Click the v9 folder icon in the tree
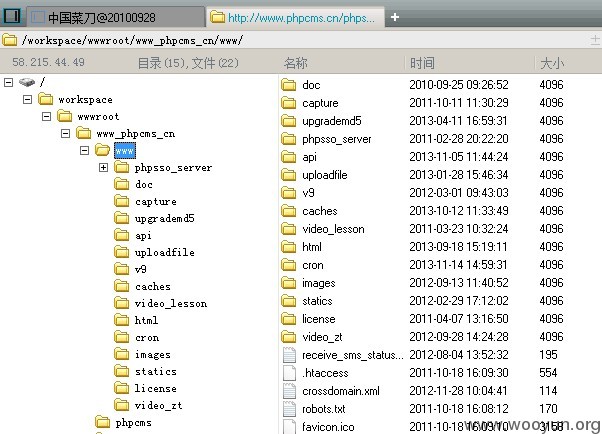Viewport: 602px width, 434px height. tap(122, 269)
